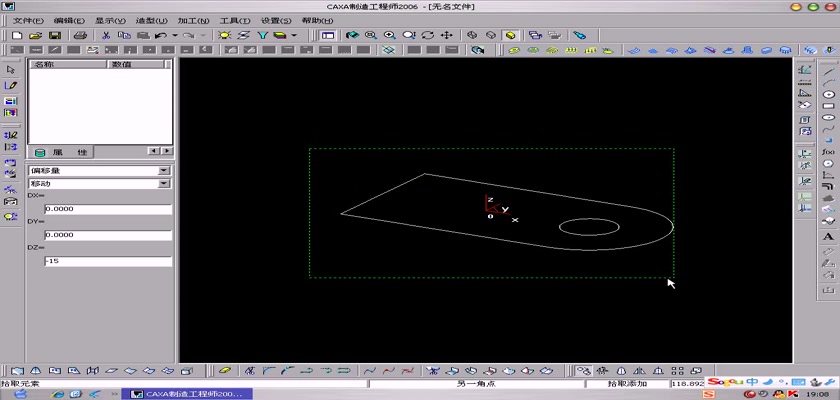Open the layer settings stacked sheets icon
This screenshot has width=840, height=400.
(244, 35)
